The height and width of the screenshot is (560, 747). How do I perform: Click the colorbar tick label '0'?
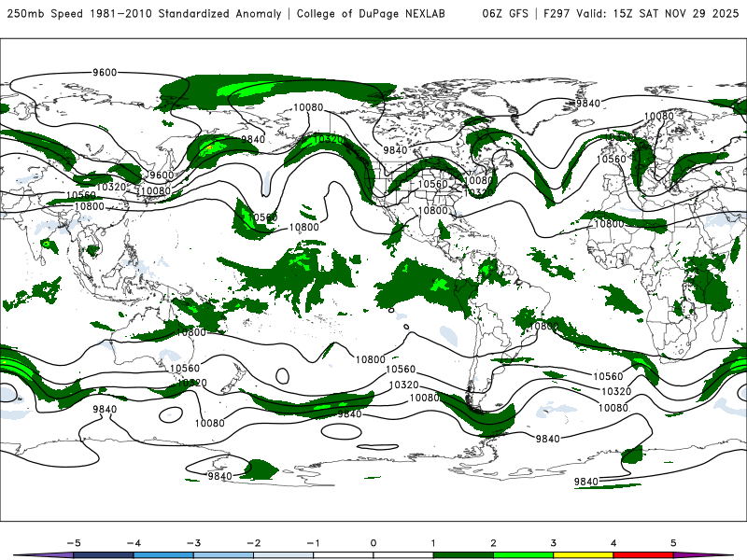(x=373, y=543)
